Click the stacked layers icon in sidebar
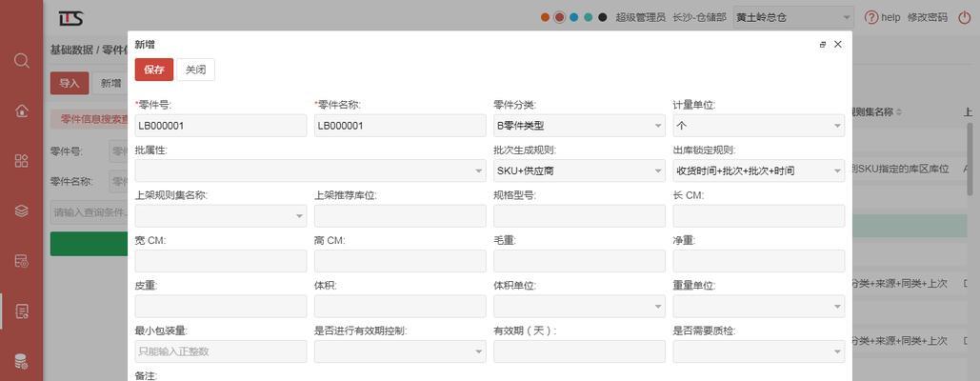This screenshot has width=980, height=381. 21,211
